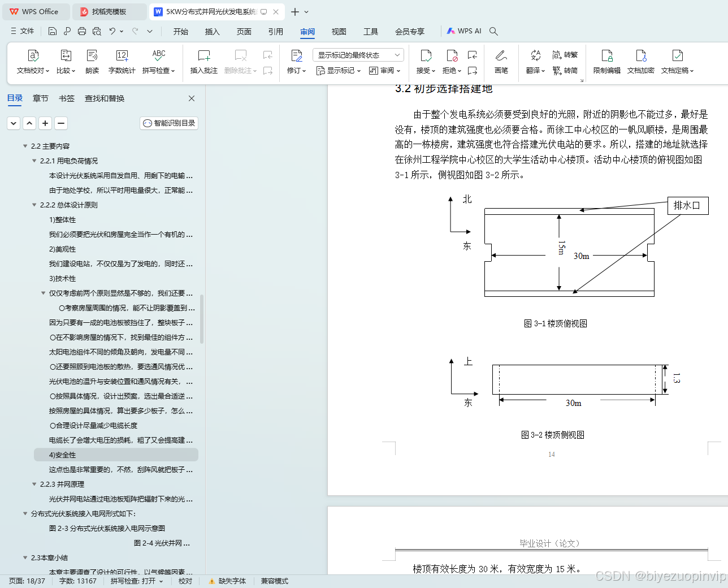The width and height of the screenshot is (728, 588).
Task: Collapse the 2.2.1 用电负荷情况 node
Action: (x=34, y=161)
